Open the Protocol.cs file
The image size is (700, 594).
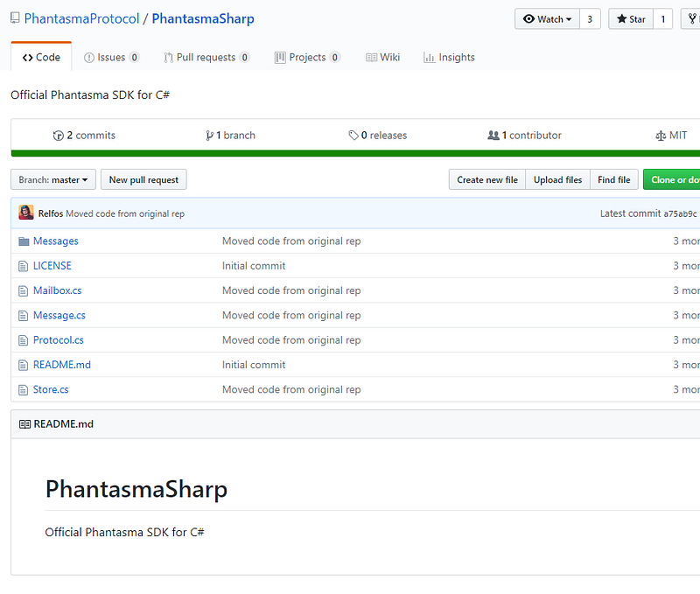pyautogui.click(x=59, y=340)
